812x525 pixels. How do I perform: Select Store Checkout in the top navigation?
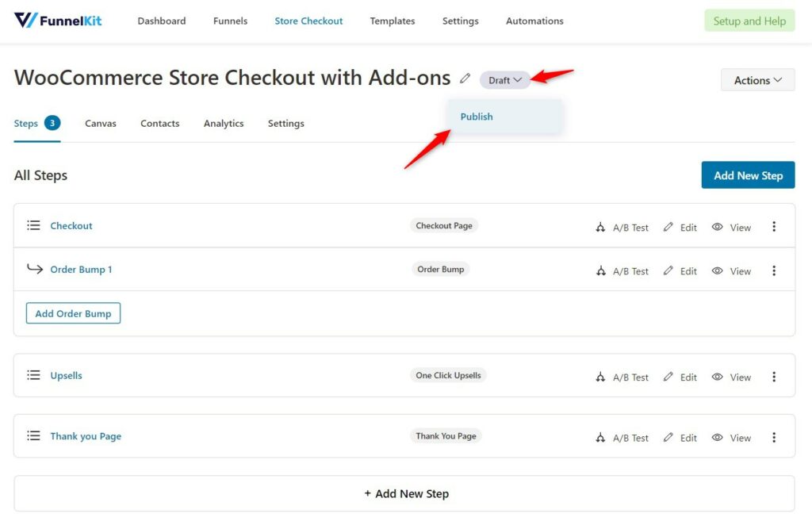pos(308,21)
